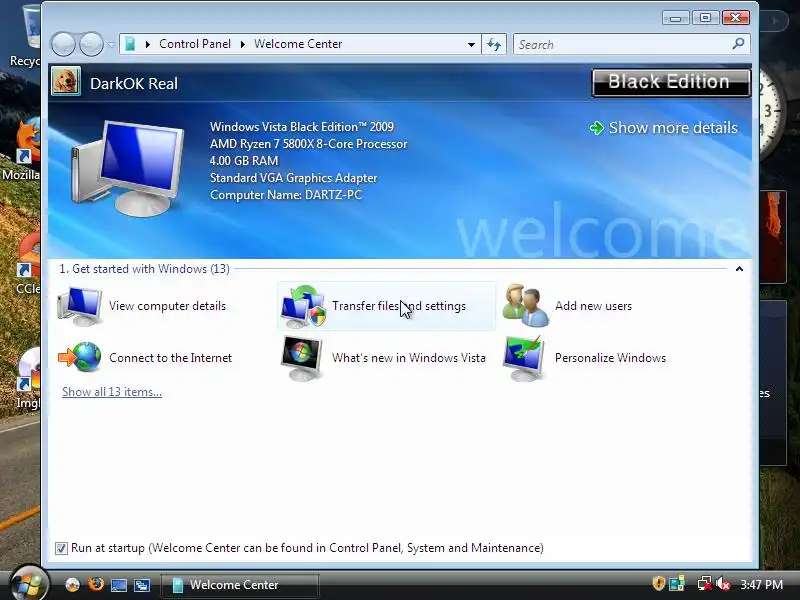Click the DarkOK Real user name
Screen dimensions: 800x600
134,84
